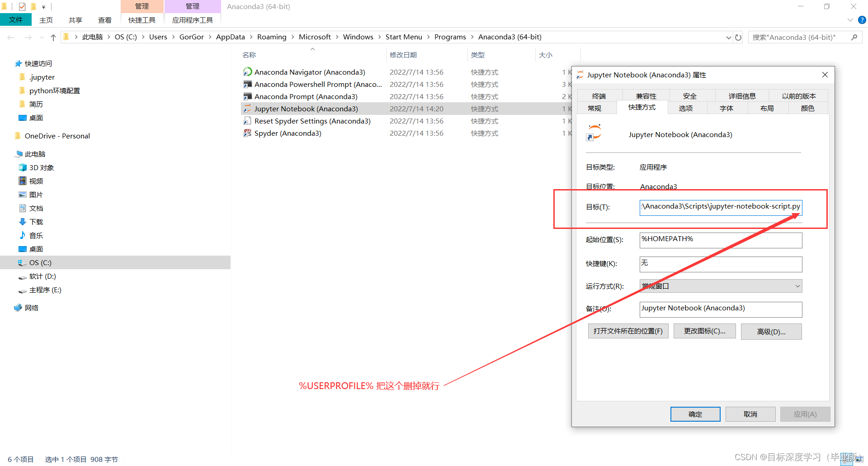
Task: Go forward with the forward arrow
Action: (28, 37)
